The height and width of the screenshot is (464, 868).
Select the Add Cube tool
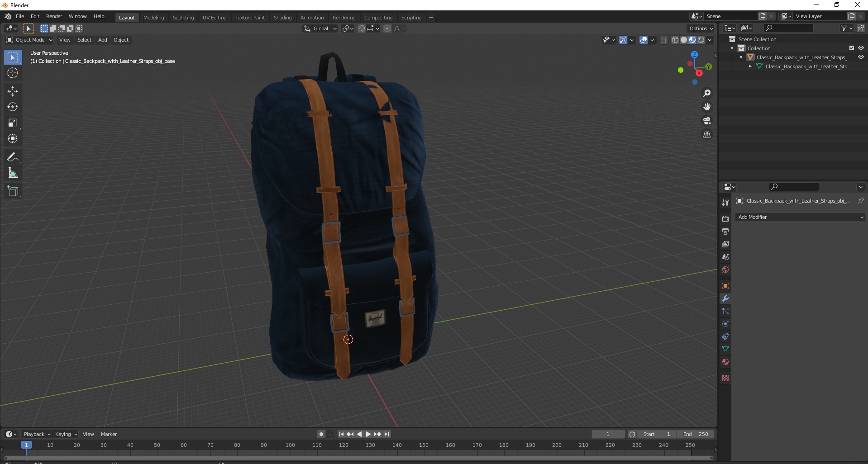[13, 191]
